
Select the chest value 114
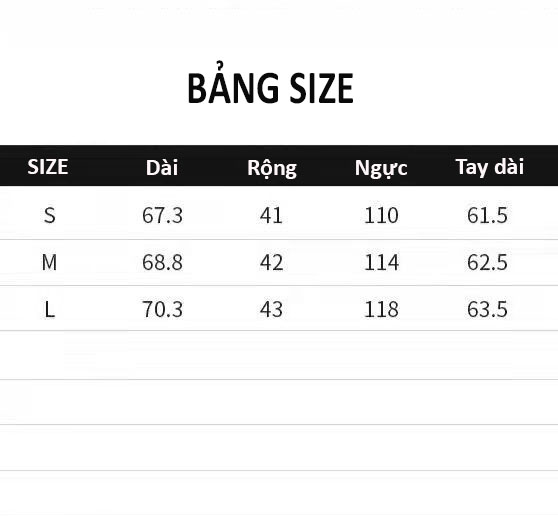pos(381,263)
